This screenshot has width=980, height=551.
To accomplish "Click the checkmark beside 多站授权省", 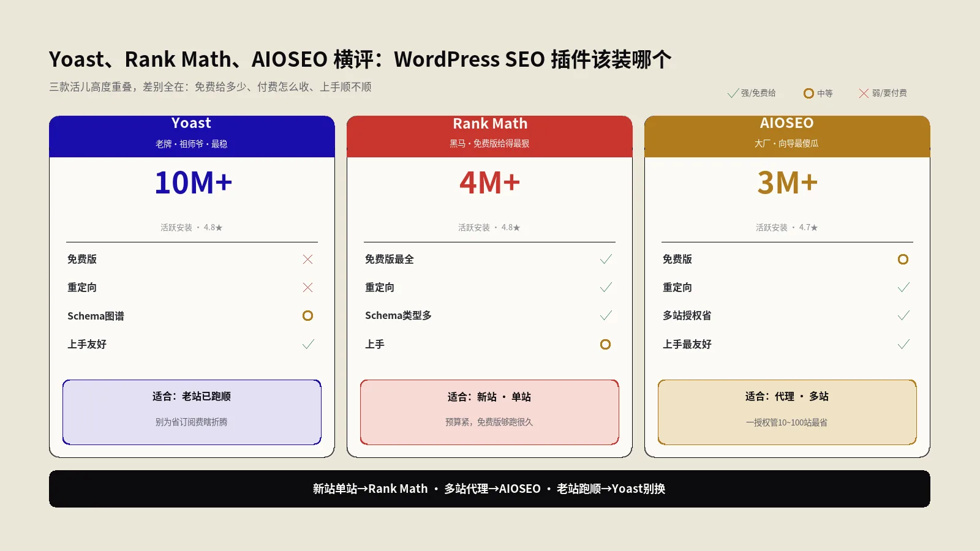I will click(x=903, y=316).
